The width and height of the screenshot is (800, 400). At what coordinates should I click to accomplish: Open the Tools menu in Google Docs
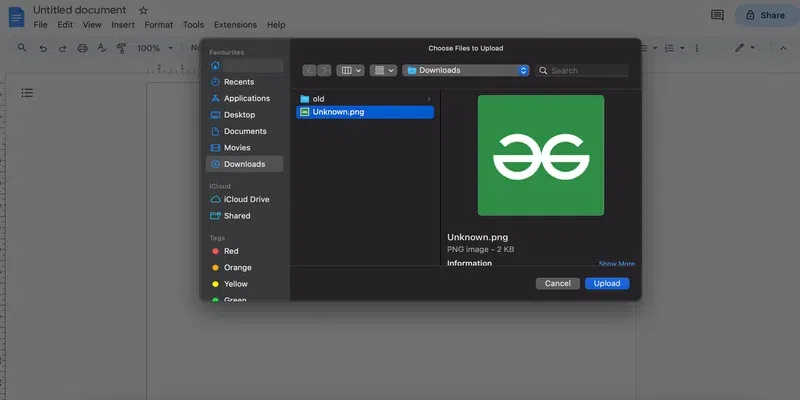pos(193,24)
